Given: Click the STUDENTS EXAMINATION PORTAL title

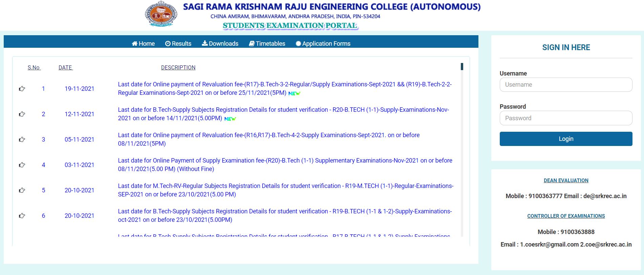Looking at the screenshot, I should click(x=290, y=26).
